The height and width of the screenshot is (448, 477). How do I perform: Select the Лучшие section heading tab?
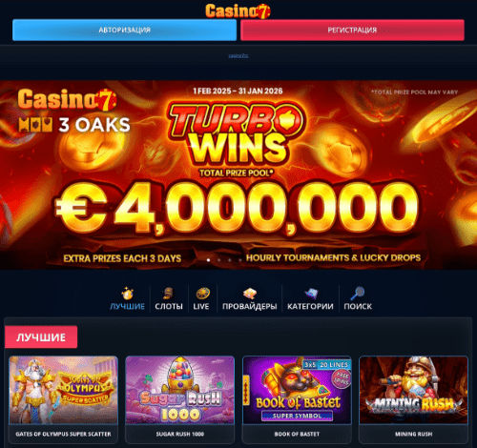pyautogui.click(x=41, y=337)
